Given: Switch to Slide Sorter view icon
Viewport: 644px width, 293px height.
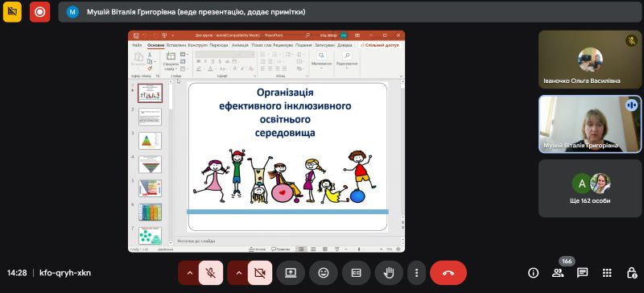Looking at the screenshot, I should (x=313, y=249).
